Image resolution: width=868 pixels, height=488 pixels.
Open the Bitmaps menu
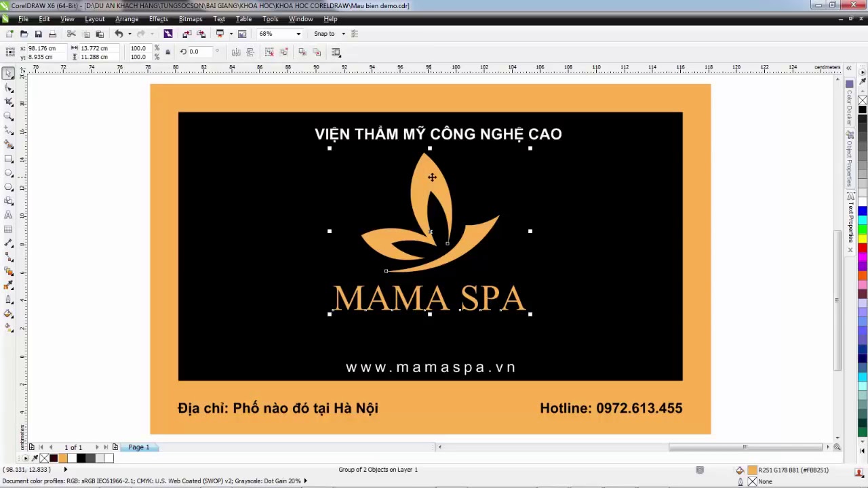point(191,18)
